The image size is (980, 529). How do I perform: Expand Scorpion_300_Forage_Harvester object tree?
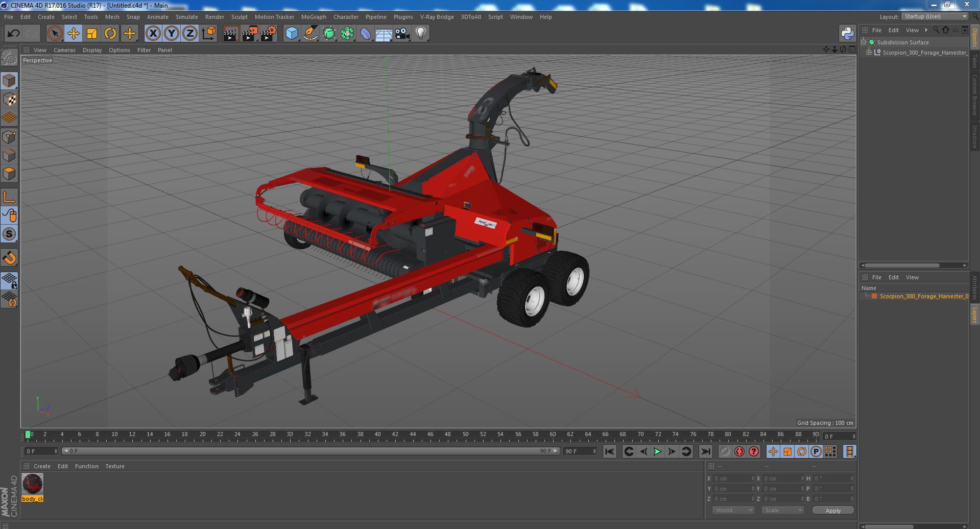pyautogui.click(x=869, y=52)
